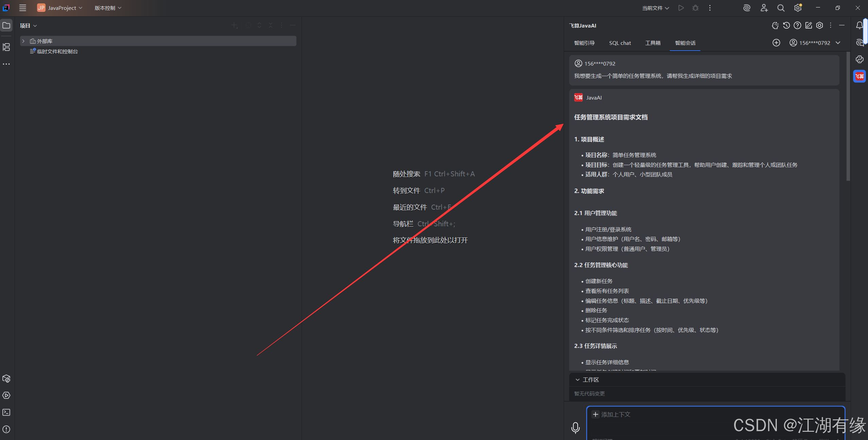868x440 pixels.
Task: Open the JavaProject project dropdown
Action: pos(60,8)
